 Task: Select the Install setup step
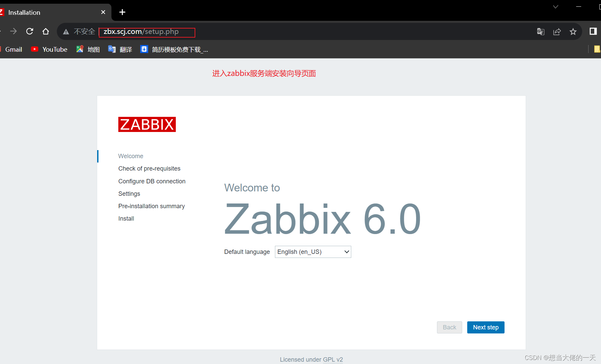click(x=126, y=219)
